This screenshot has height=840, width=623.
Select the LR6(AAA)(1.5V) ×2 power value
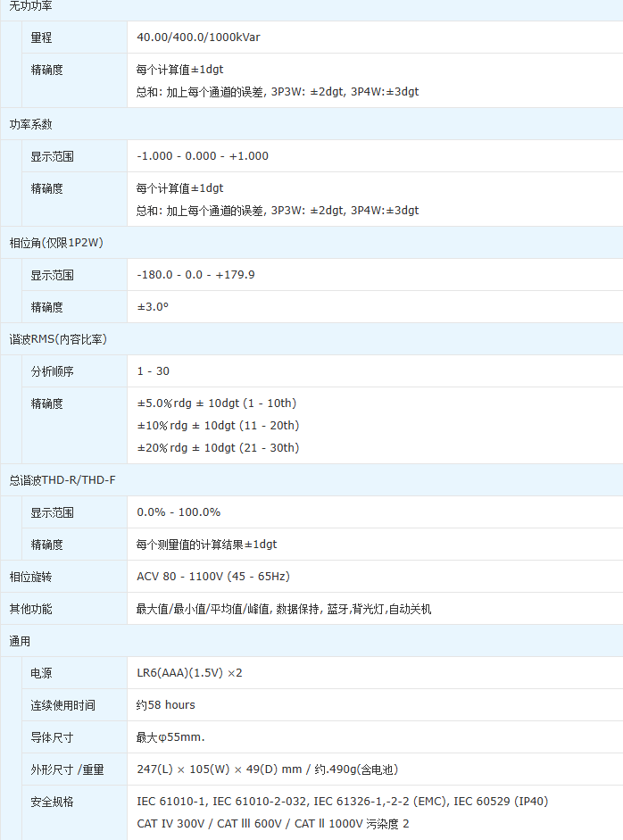(x=189, y=673)
